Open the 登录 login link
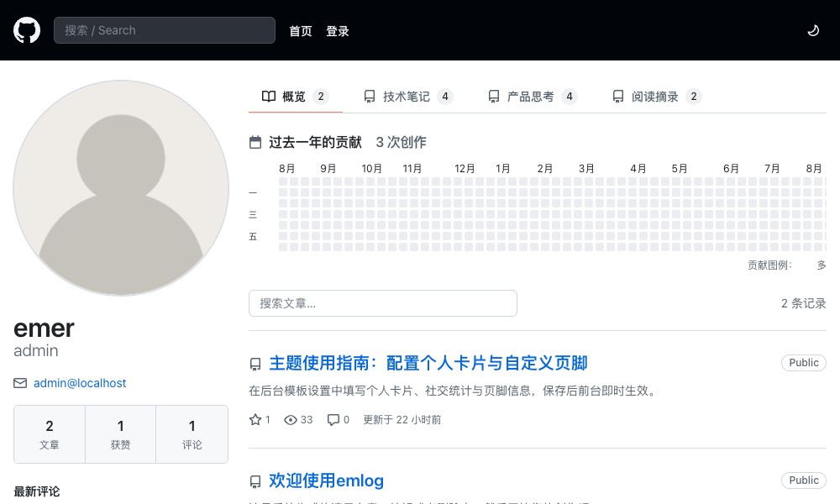This screenshot has width=840, height=504. point(338,31)
